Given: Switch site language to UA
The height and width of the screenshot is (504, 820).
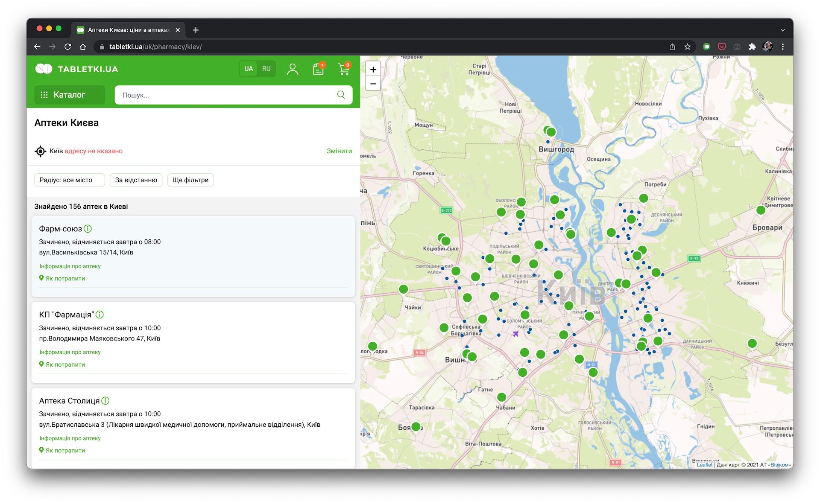Looking at the screenshot, I should pyautogui.click(x=249, y=69).
